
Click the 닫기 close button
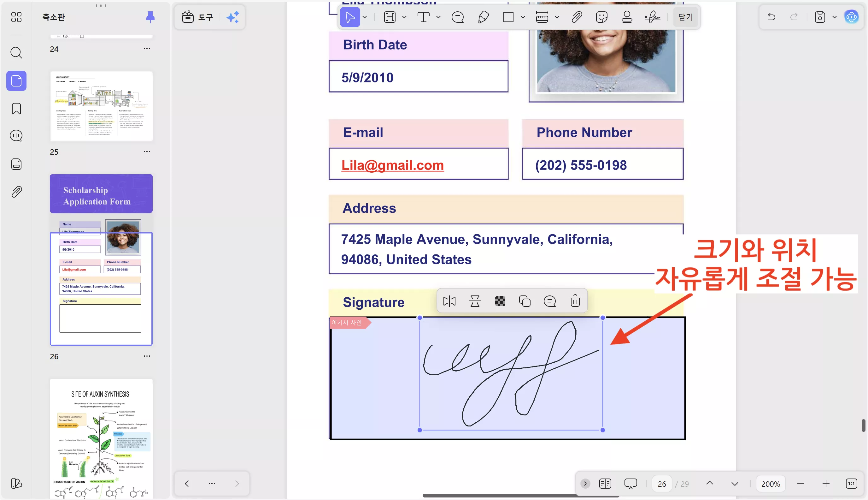685,17
